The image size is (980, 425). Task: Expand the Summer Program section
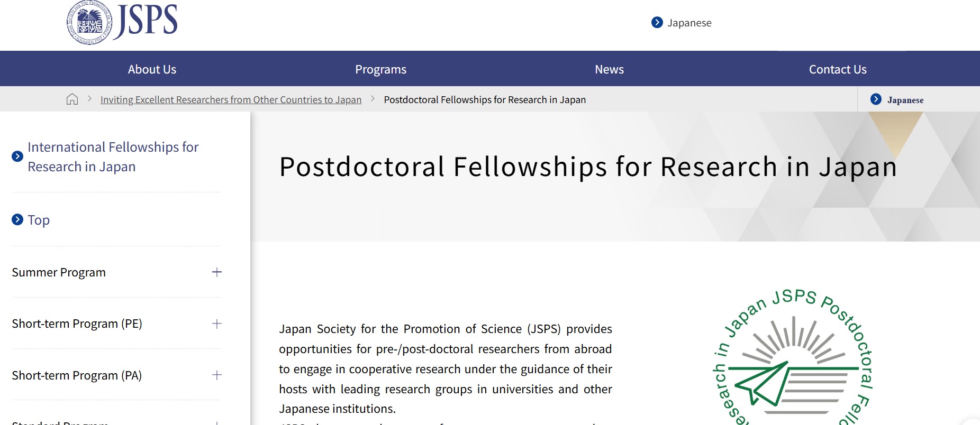click(x=216, y=272)
